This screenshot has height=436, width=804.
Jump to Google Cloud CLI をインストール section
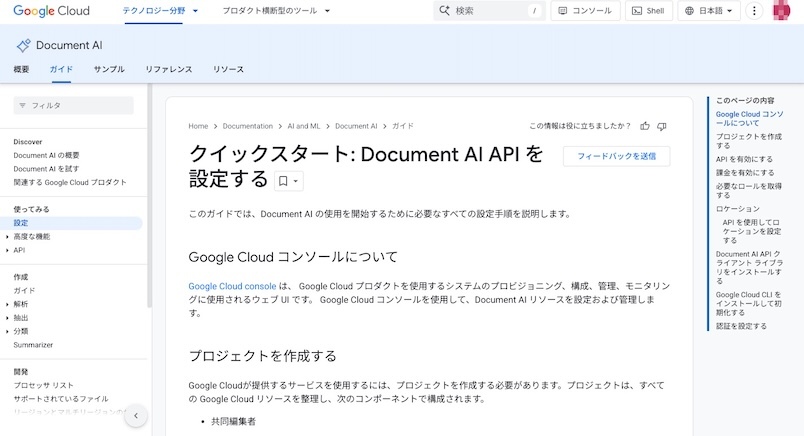coord(749,304)
